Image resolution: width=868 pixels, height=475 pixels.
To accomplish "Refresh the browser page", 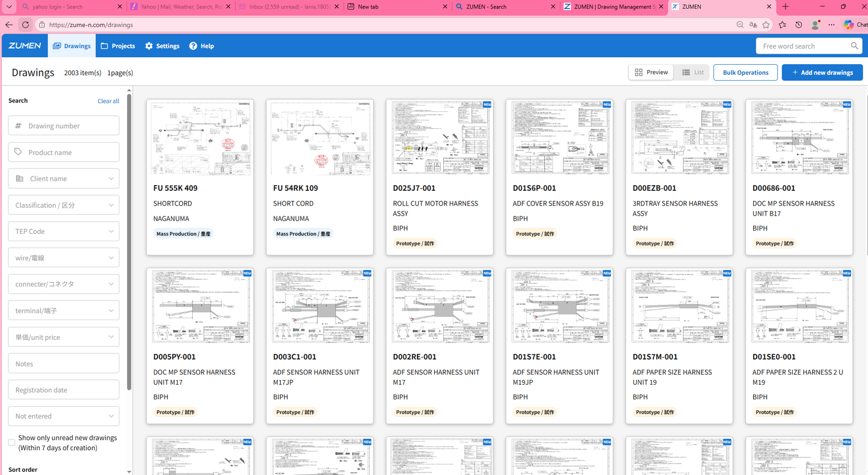I will coord(25,25).
